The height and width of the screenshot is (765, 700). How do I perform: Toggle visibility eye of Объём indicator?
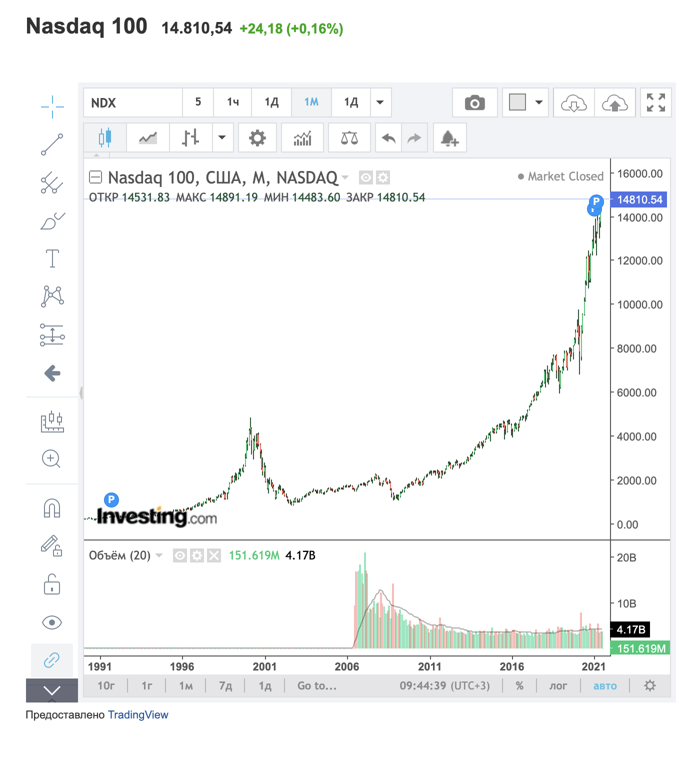tap(180, 555)
